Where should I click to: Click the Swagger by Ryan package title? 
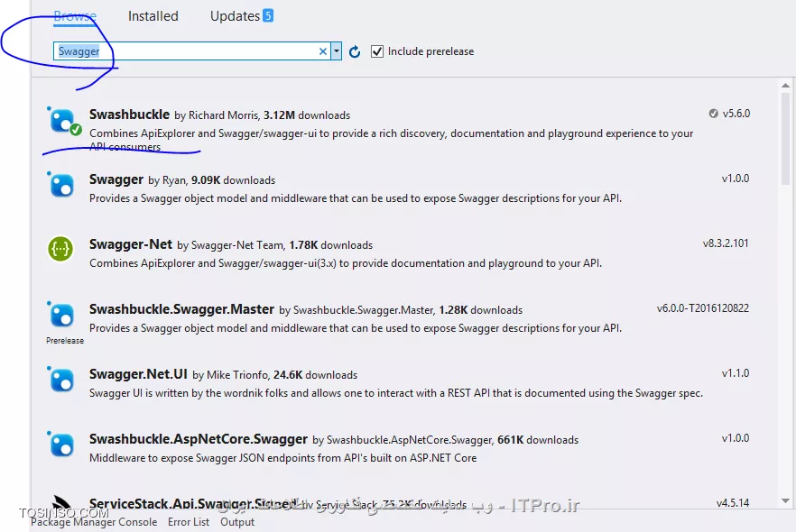pos(116,179)
